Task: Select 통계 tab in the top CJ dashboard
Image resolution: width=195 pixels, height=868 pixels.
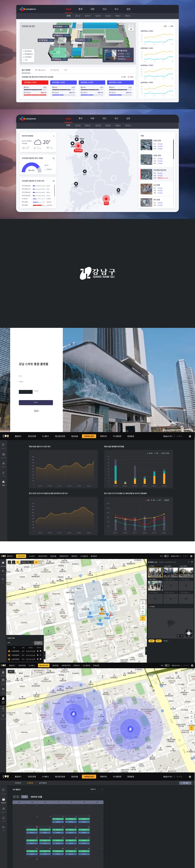Action: click(x=80, y=9)
